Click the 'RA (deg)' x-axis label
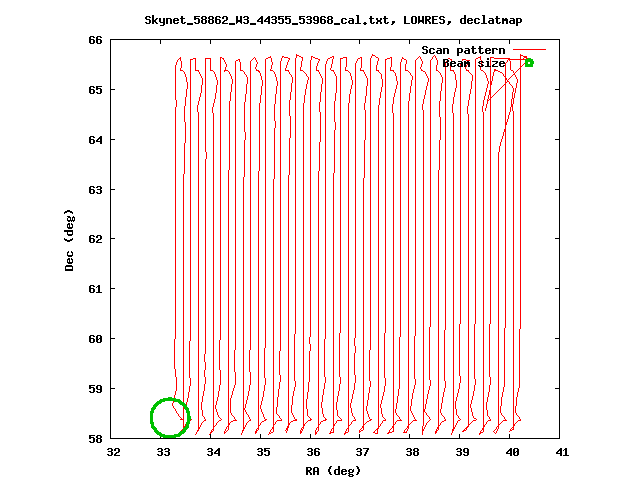Image resolution: width=640 pixels, height=480 pixels. (x=333, y=471)
